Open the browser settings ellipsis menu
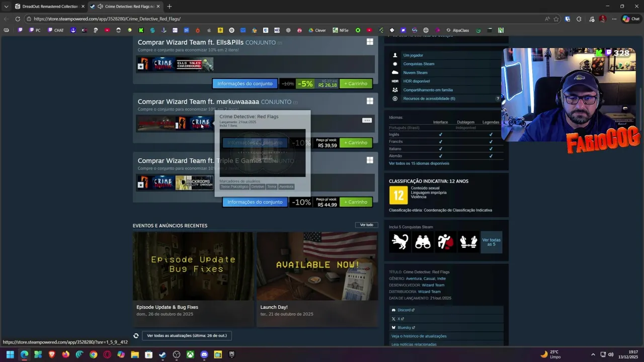This screenshot has width=644, height=362. [x=614, y=19]
